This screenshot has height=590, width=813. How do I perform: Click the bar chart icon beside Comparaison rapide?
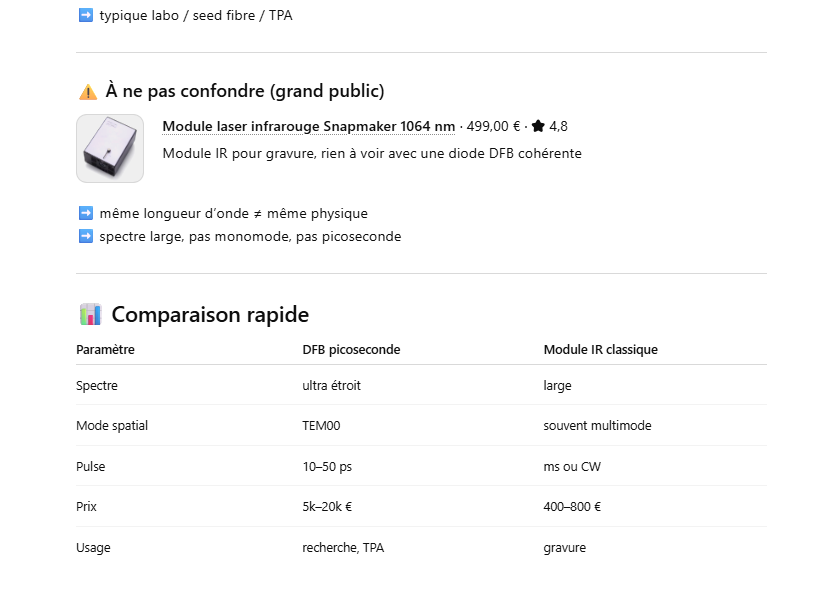tap(90, 315)
